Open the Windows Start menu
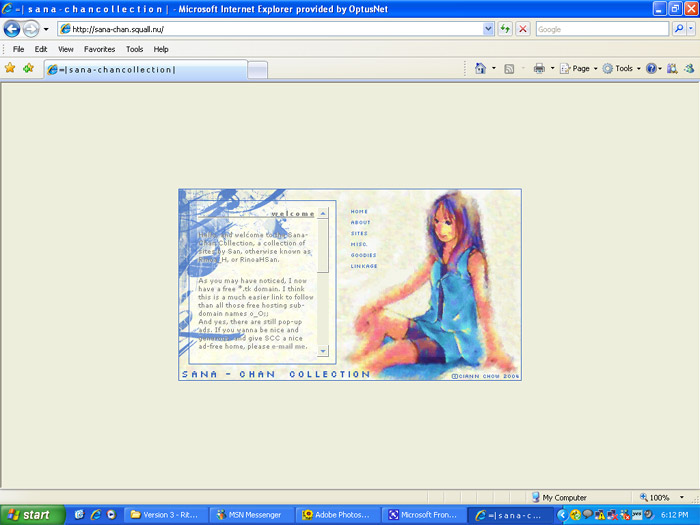Image resolution: width=700 pixels, height=525 pixels. tap(32, 515)
